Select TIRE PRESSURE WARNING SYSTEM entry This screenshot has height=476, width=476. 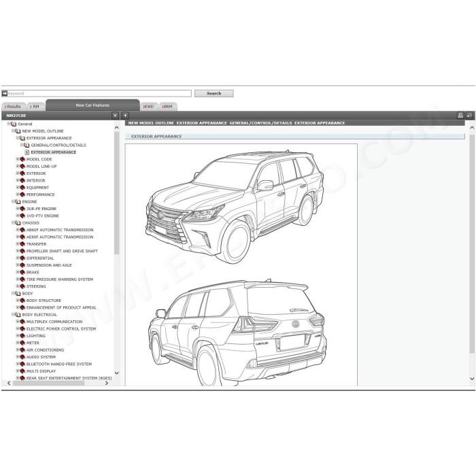60,279
